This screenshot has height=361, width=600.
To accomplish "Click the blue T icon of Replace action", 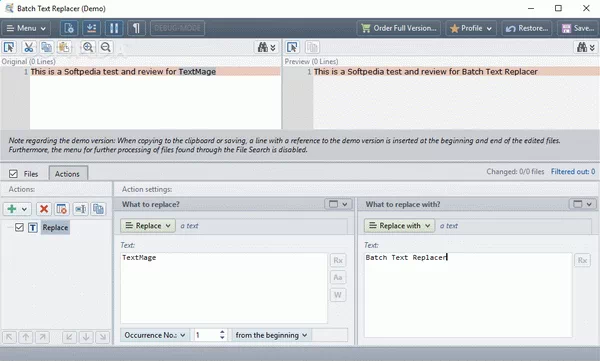I will [x=33, y=228].
